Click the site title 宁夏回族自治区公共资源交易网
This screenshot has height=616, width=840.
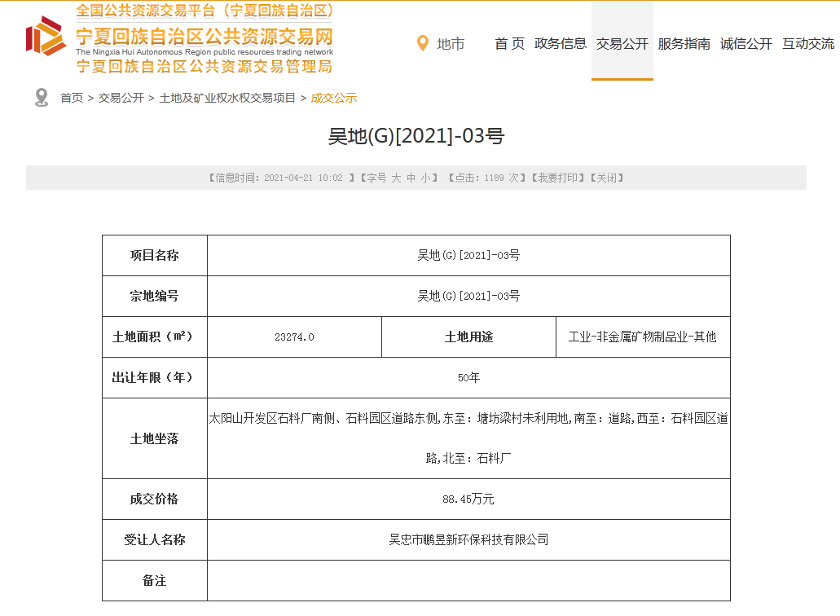pyautogui.click(x=205, y=37)
